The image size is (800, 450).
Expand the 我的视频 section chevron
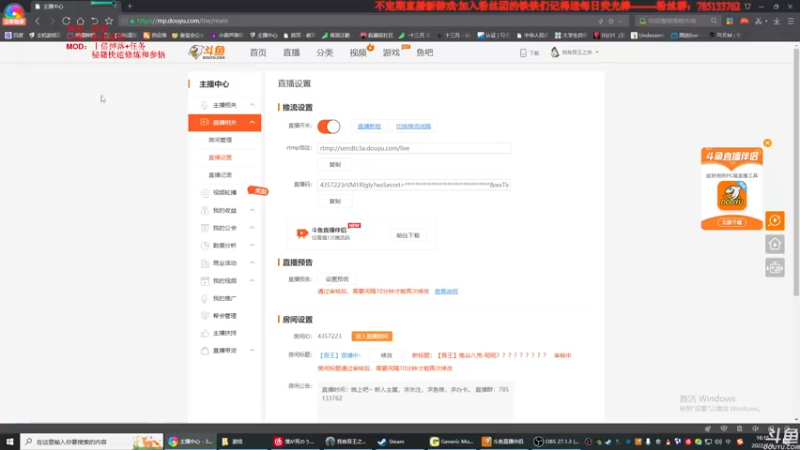pos(252,281)
